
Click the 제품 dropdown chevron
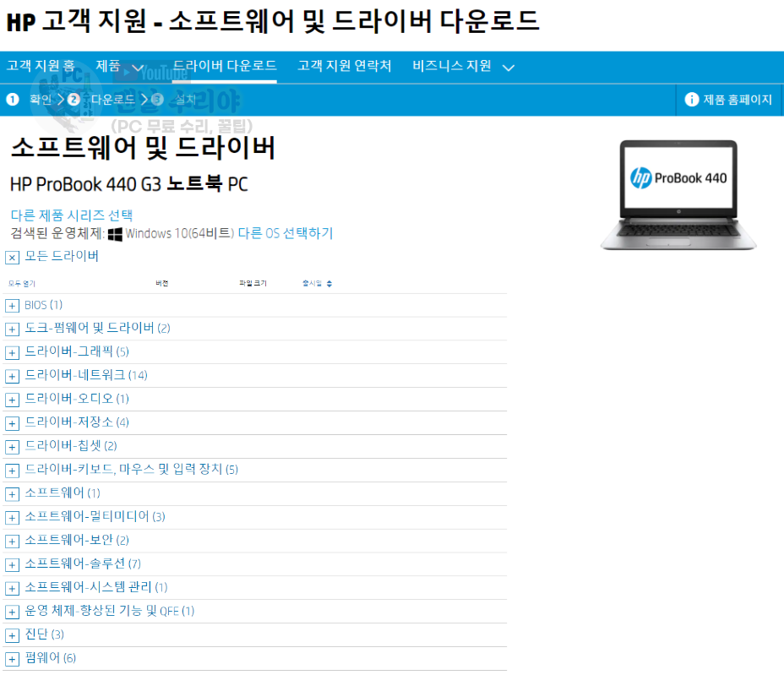[138, 68]
